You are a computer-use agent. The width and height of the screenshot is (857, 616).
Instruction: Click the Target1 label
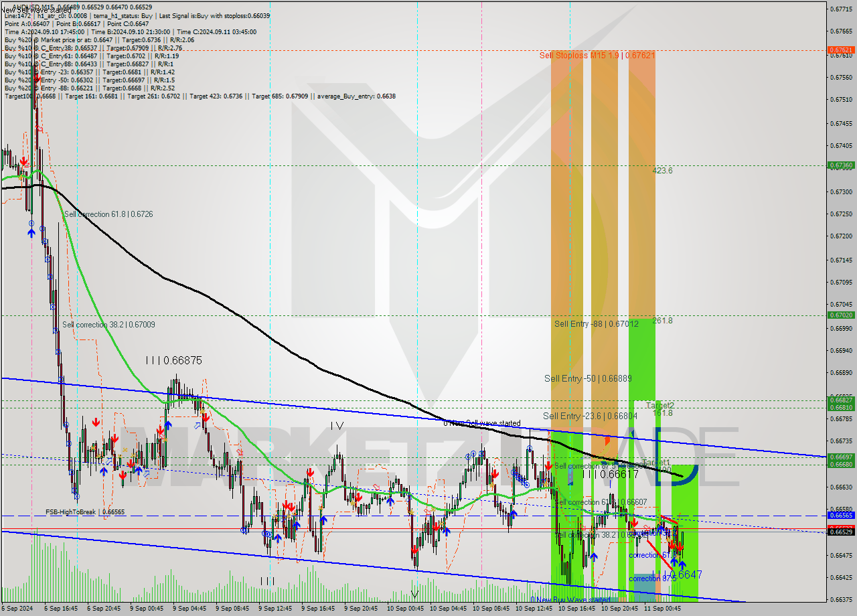(657, 463)
